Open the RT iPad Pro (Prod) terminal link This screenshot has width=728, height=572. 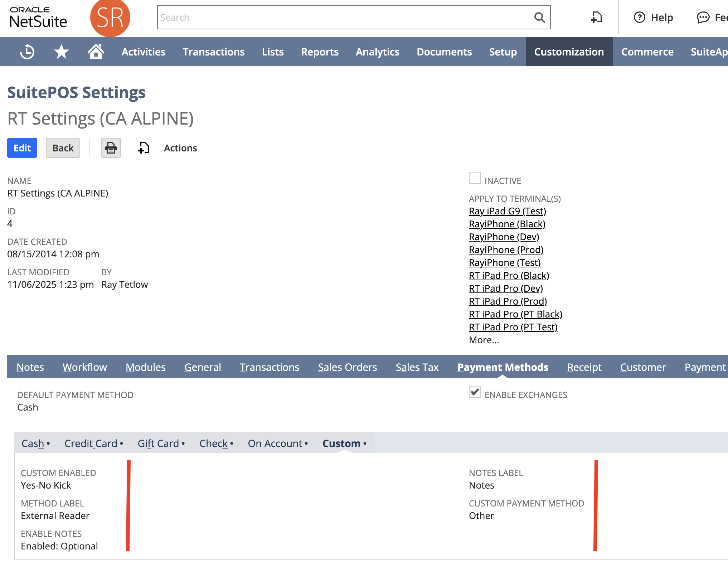tap(508, 301)
